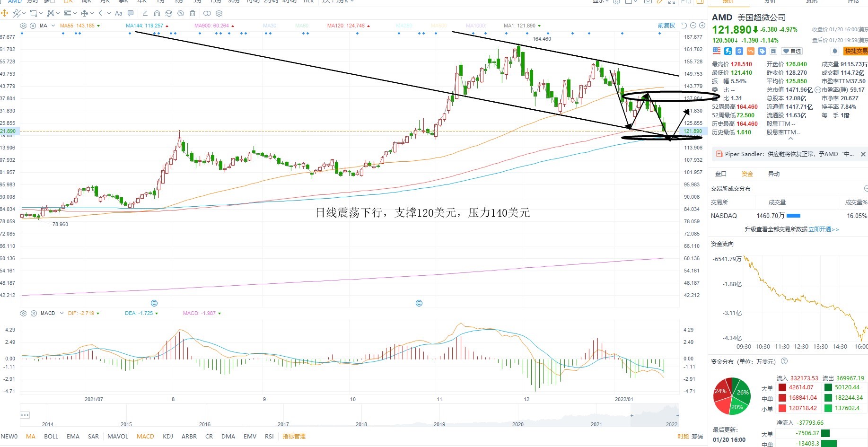
Task: Switch to the 异动 tab
Action: coord(774,174)
